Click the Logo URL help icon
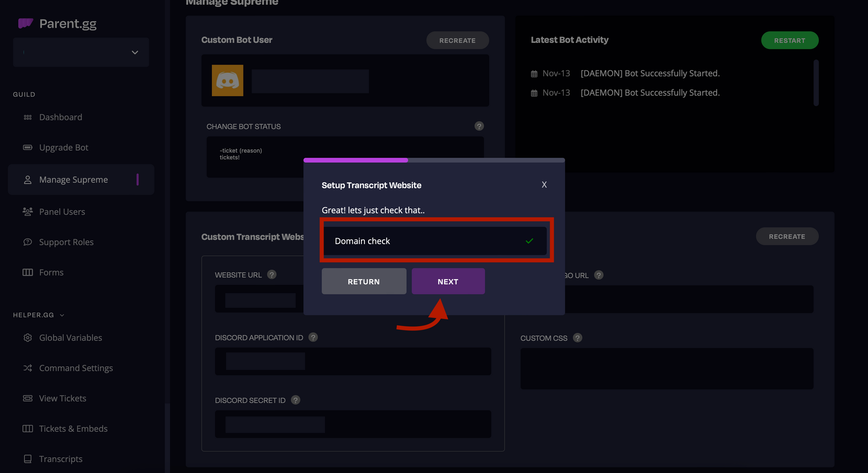 click(598, 275)
